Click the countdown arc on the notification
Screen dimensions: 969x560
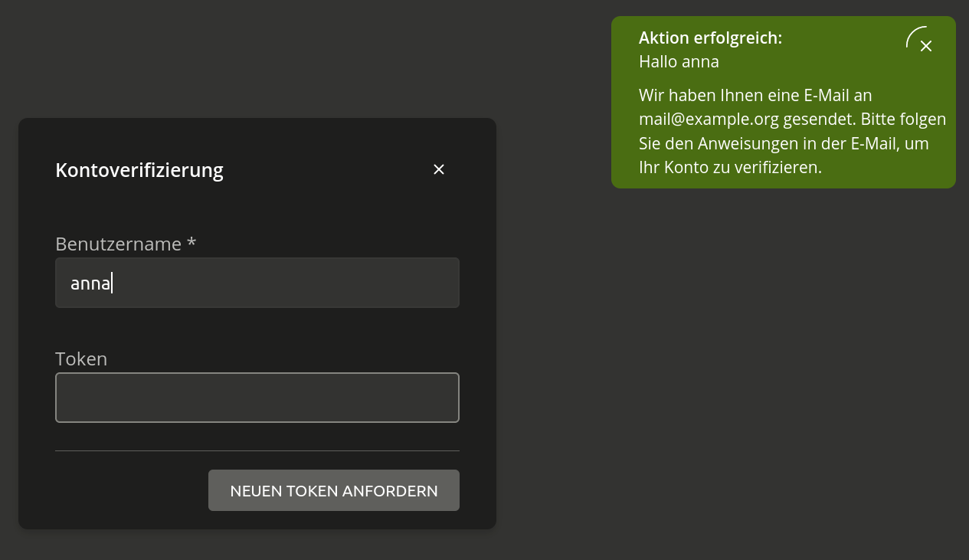tap(912, 34)
